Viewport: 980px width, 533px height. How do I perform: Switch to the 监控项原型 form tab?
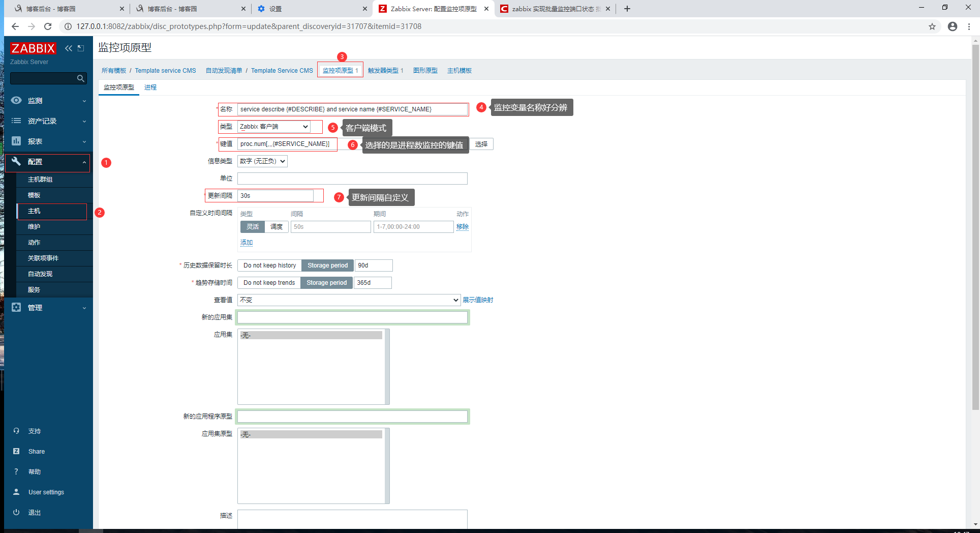point(119,87)
